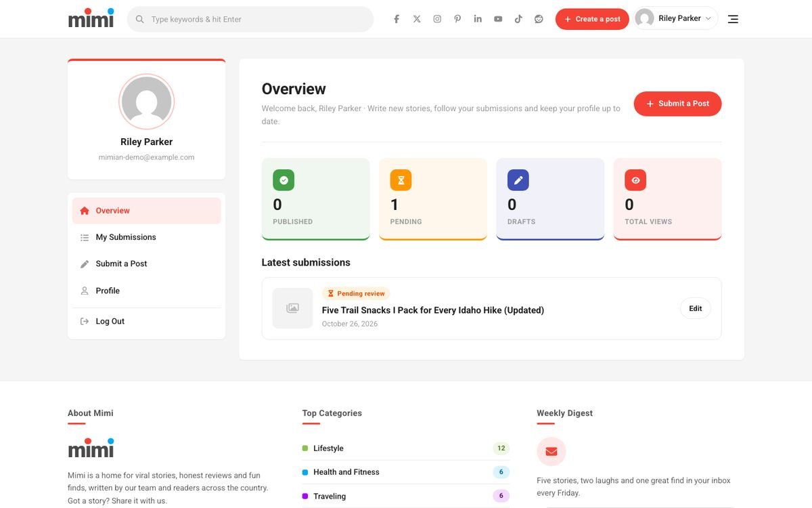812x508 pixels.
Task: Open the Instagram social icon
Action: tap(437, 19)
